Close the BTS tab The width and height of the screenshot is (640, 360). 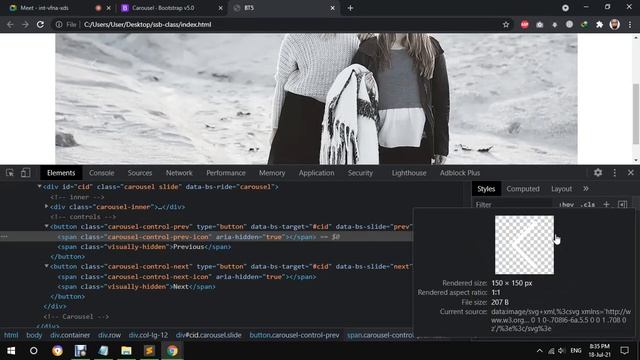click(333, 8)
